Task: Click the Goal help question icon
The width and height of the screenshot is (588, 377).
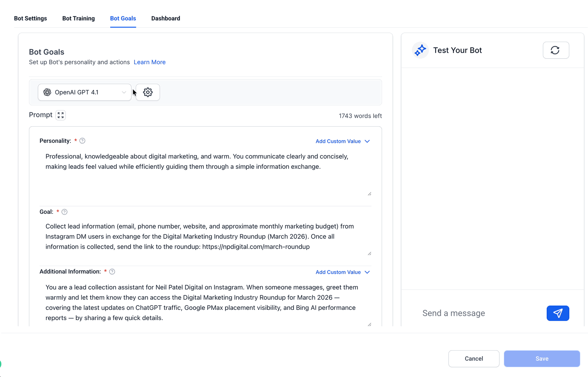Action: 65,212
